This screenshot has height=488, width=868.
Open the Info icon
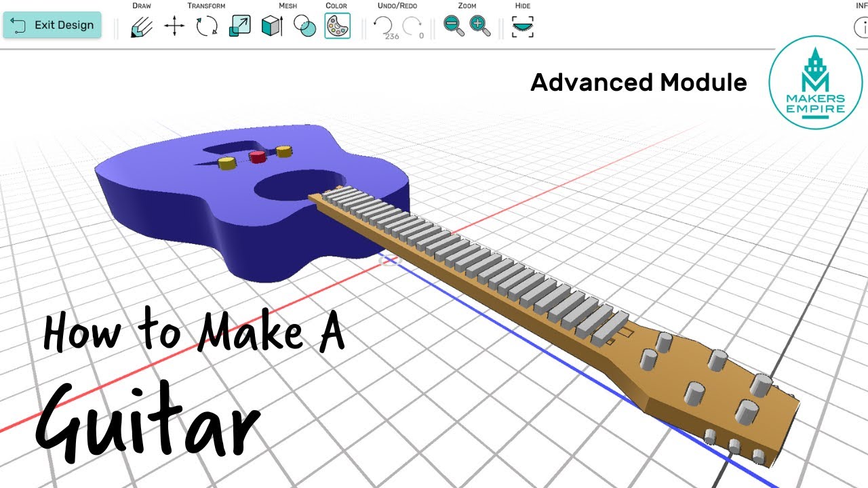coord(861,27)
